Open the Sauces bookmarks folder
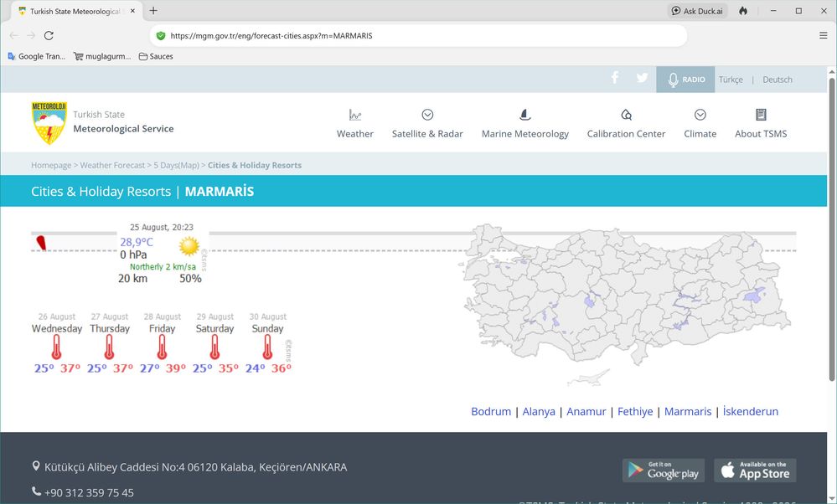The height and width of the screenshot is (504, 837). pyautogui.click(x=156, y=57)
